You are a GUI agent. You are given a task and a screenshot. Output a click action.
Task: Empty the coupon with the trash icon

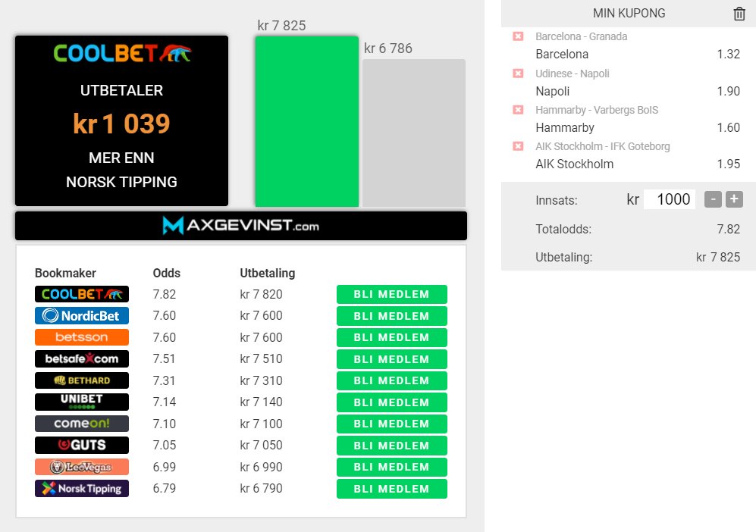(739, 14)
